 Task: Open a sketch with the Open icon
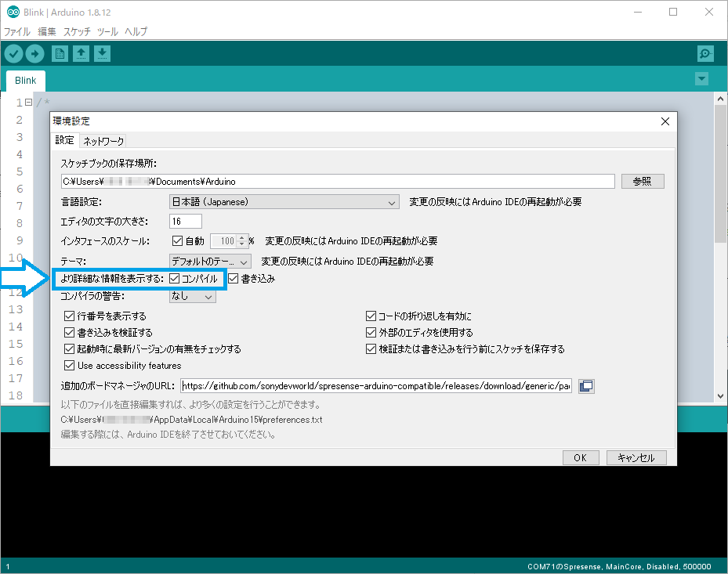tap(81, 54)
